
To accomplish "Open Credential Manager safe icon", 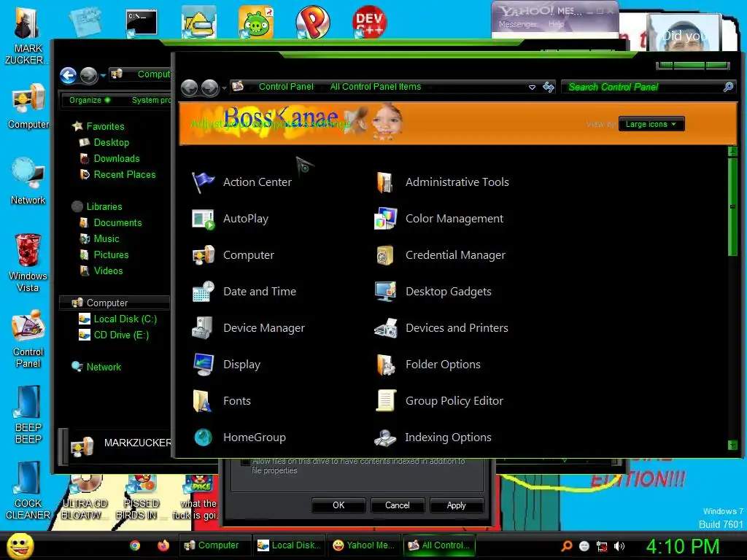I will pos(385,255).
